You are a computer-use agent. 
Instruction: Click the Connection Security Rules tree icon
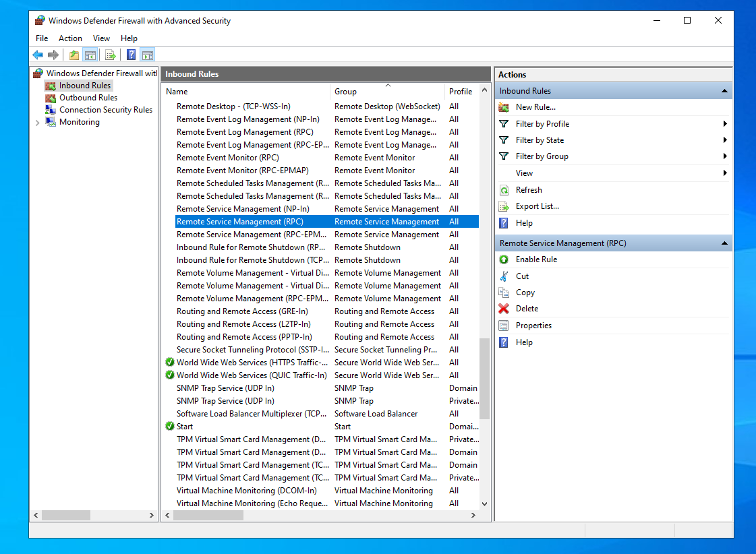click(51, 110)
